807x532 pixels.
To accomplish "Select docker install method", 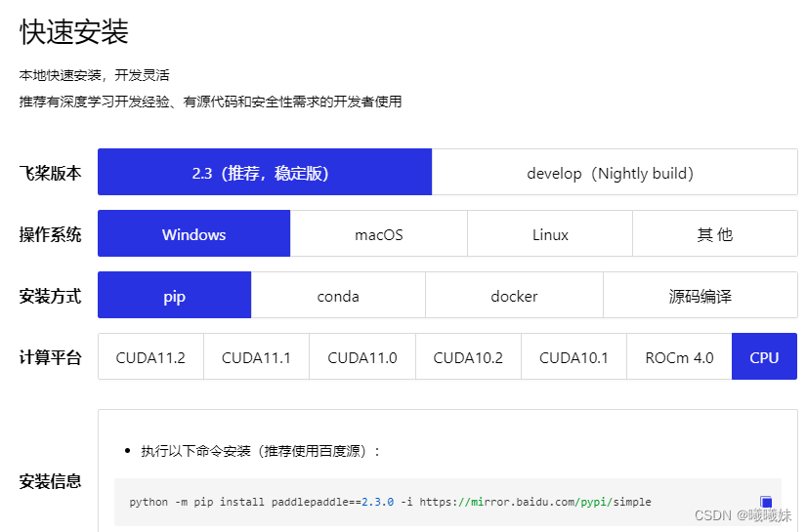I will 514,296.
